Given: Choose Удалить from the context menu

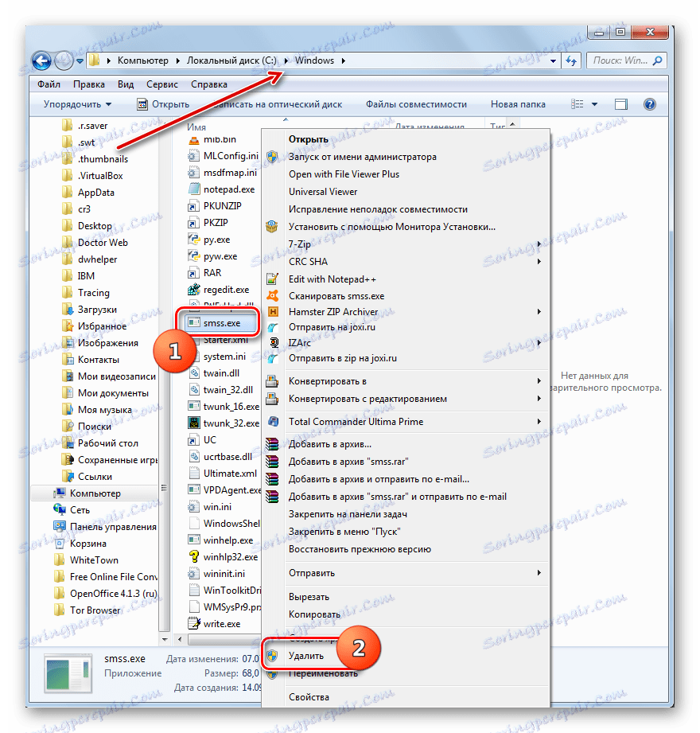Looking at the screenshot, I should pos(306,655).
